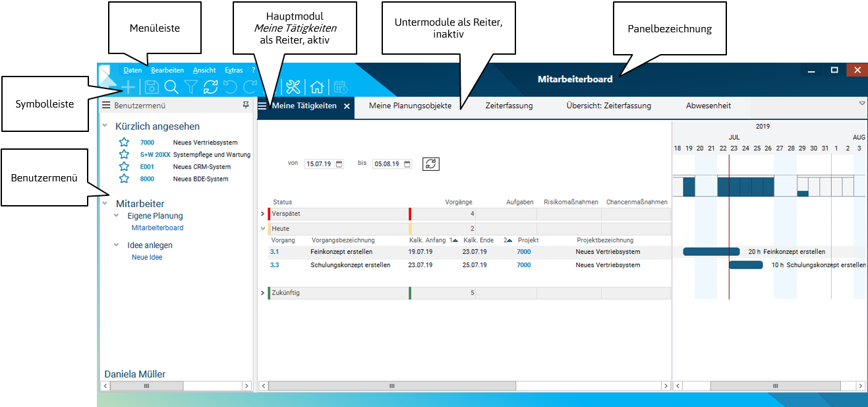Expand the Verspätet status group
Screen dimensions: 868x407
(x=263, y=214)
